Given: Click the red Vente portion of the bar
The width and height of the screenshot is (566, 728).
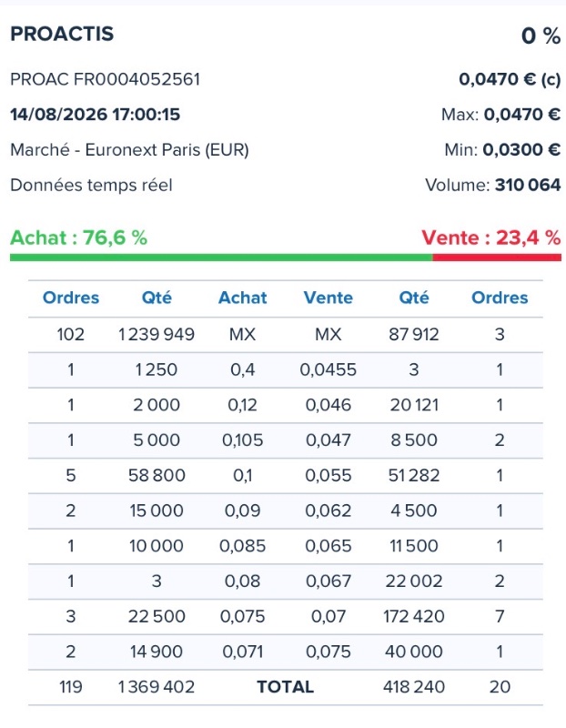Looking at the screenshot, I should [497, 258].
